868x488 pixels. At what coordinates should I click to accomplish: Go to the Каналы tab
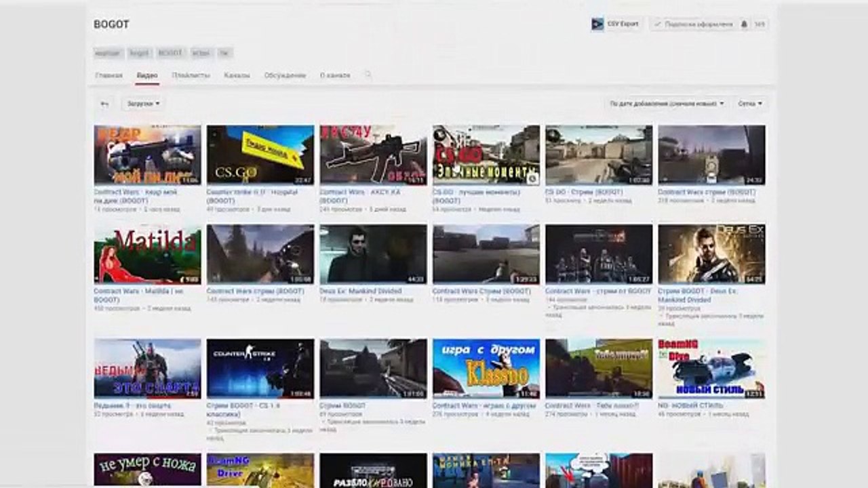tap(237, 75)
